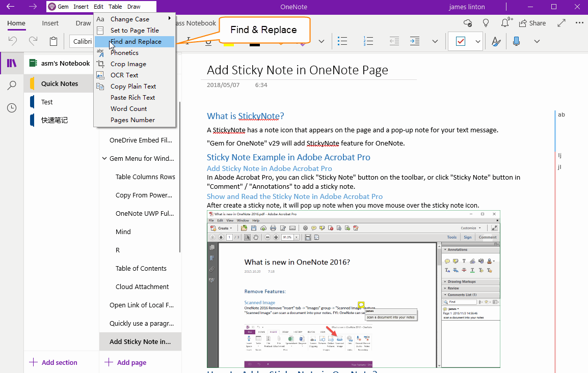Decrease the paragraph indent
The image size is (588, 373).
coord(394,41)
